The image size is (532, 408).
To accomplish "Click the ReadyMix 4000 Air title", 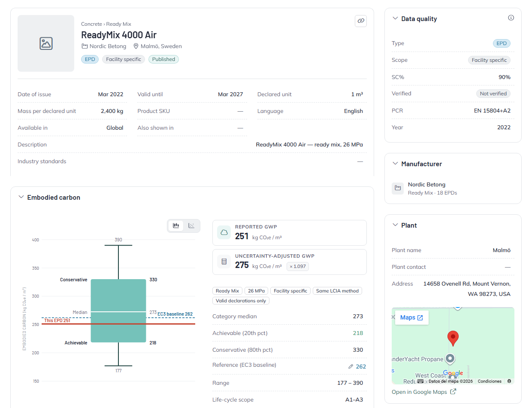I will (x=119, y=35).
